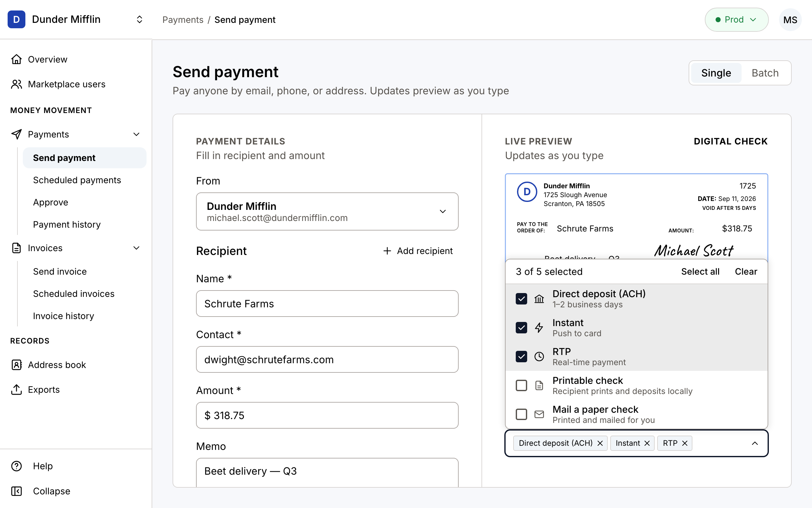This screenshot has height=508, width=812.
Task: Open the Prod environment dropdown
Action: pyautogui.click(x=737, y=19)
